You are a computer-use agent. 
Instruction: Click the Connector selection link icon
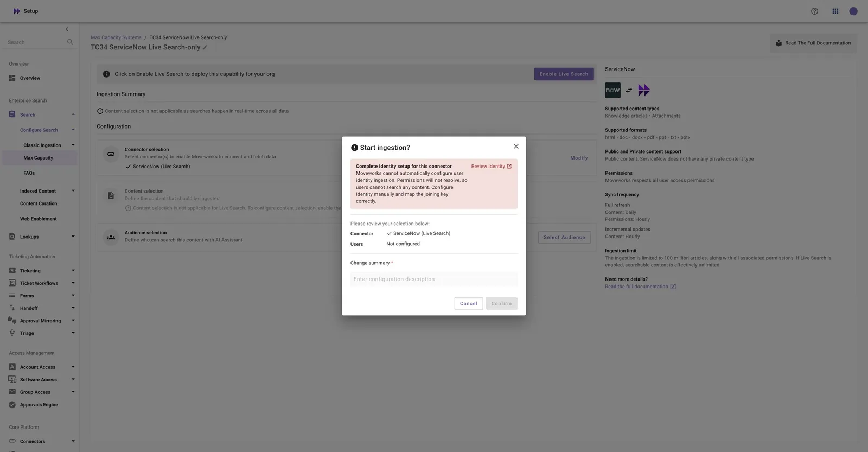tap(111, 154)
